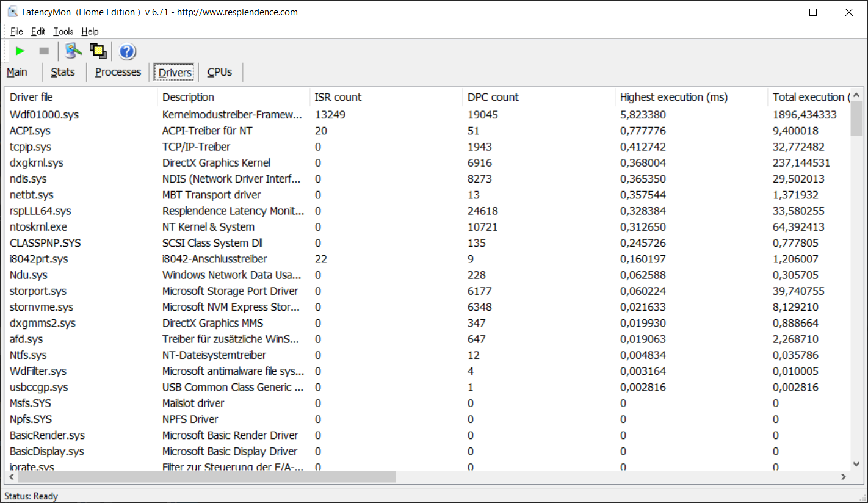Switch to the Stats tab
This screenshot has width=868, height=503.
(63, 72)
